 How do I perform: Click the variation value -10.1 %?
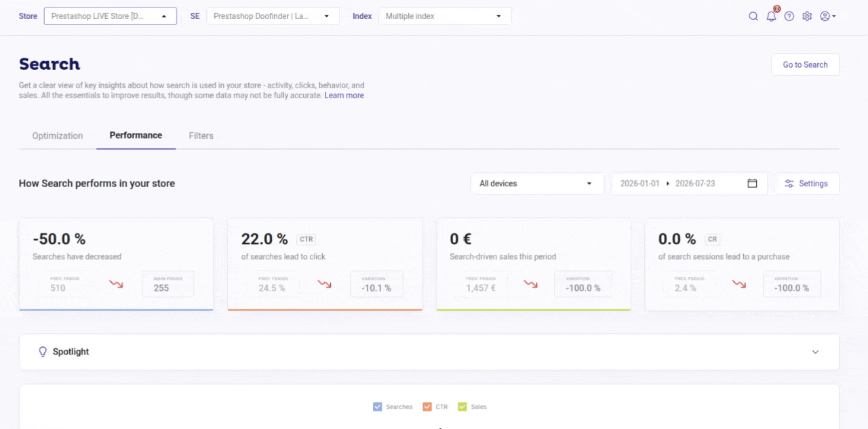pyautogui.click(x=376, y=288)
